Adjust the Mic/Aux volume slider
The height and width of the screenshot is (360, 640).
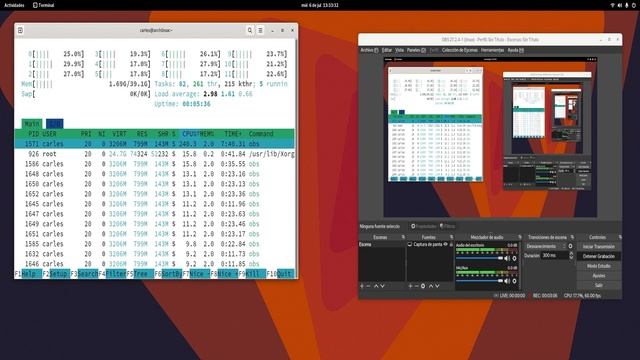480,281
